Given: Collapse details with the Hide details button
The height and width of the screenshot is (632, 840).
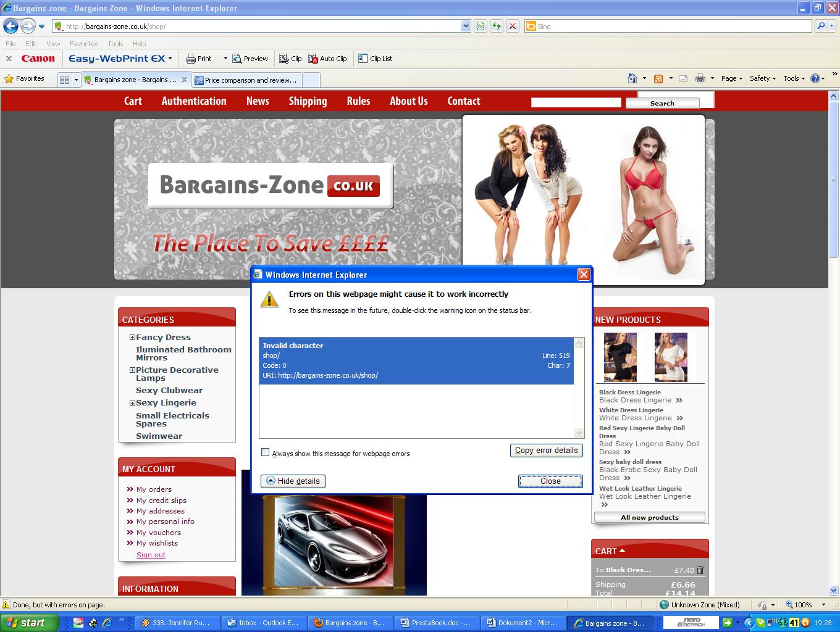Looking at the screenshot, I should tap(293, 481).
